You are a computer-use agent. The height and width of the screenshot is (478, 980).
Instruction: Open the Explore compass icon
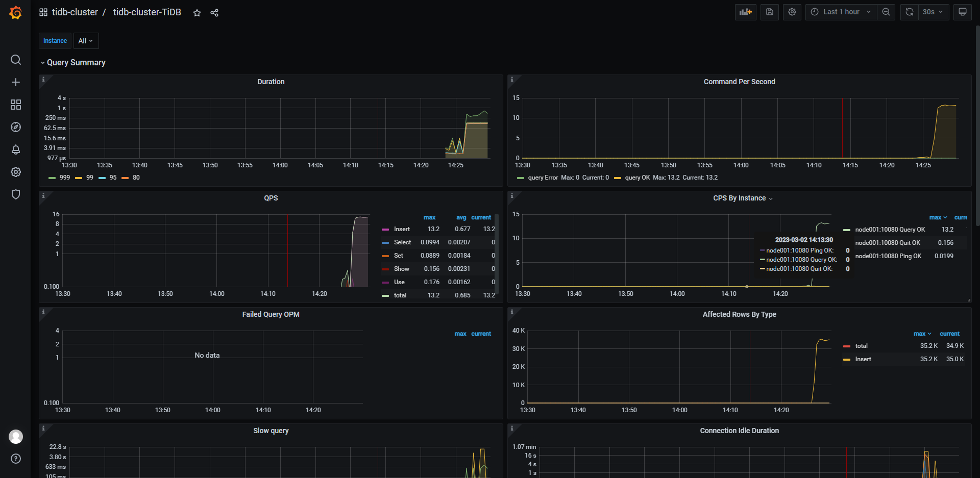(16, 127)
